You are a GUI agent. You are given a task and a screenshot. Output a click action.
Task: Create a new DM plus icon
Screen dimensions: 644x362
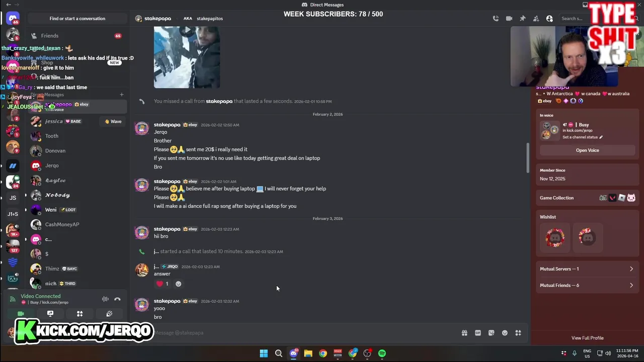121,95
